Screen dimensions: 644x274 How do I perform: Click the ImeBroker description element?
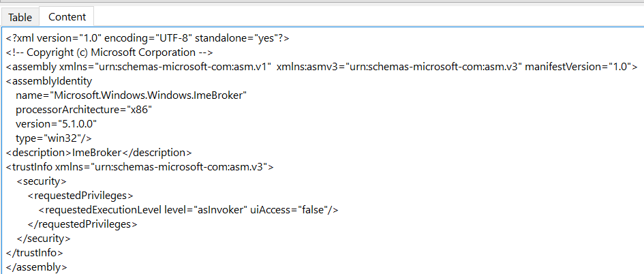(x=99, y=153)
